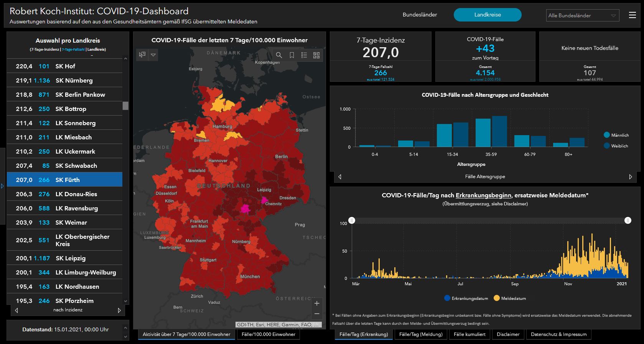Image resolution: width=644 pixels, height=344 pixels.
Task: Select the Landkreise view toggle
Action: (487, 15)
